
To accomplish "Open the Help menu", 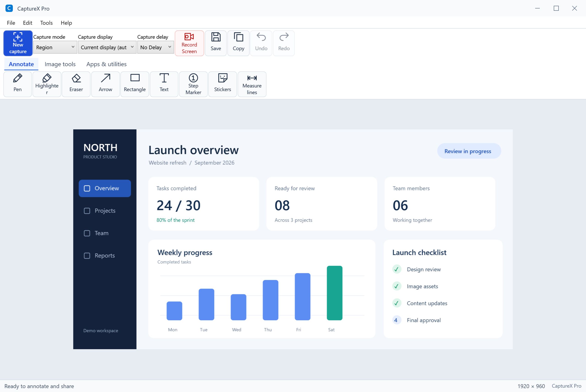I will pyautogui.click(x=66, y=23).
